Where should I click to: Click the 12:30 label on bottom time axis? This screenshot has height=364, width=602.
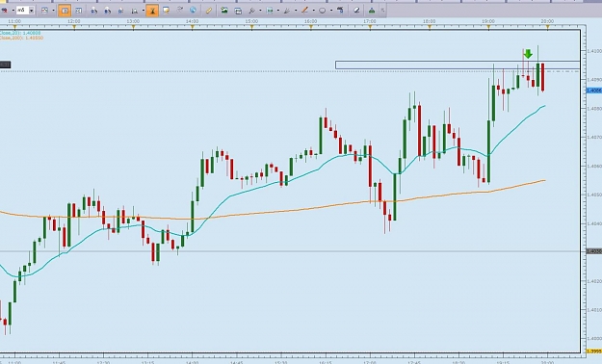103,362
